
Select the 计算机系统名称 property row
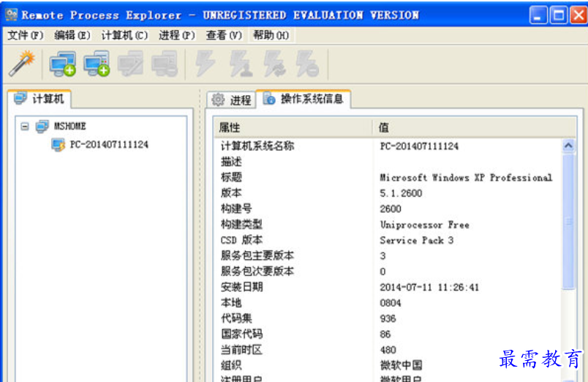point(388,146)
